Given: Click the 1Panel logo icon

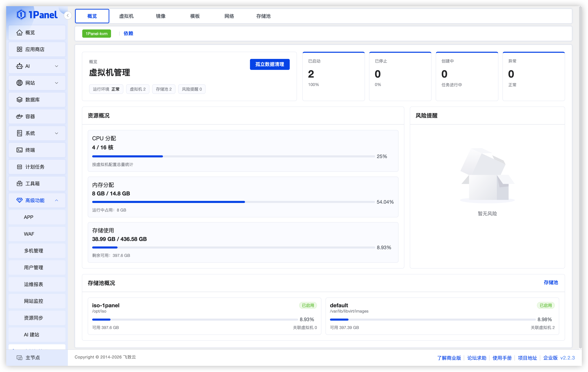Looking at the screenshot, I should click(21, 15).
